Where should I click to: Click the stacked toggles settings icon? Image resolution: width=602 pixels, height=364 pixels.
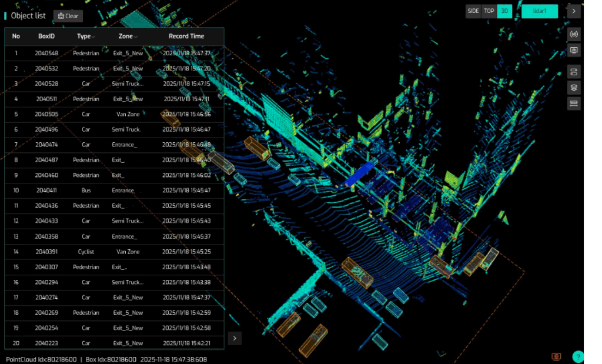click(574, 72)
